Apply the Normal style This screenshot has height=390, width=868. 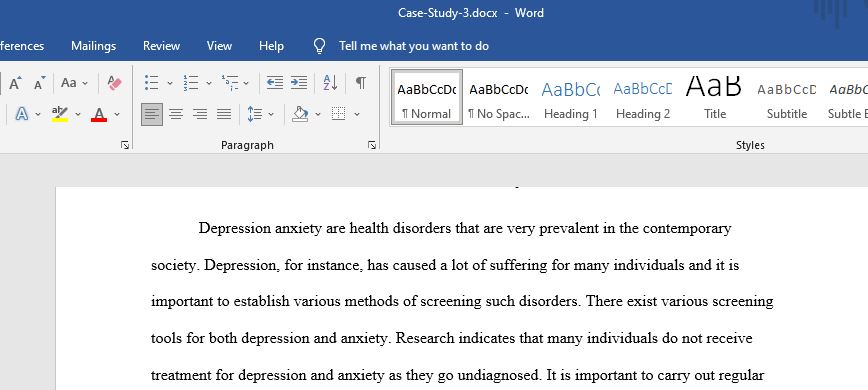426,98
